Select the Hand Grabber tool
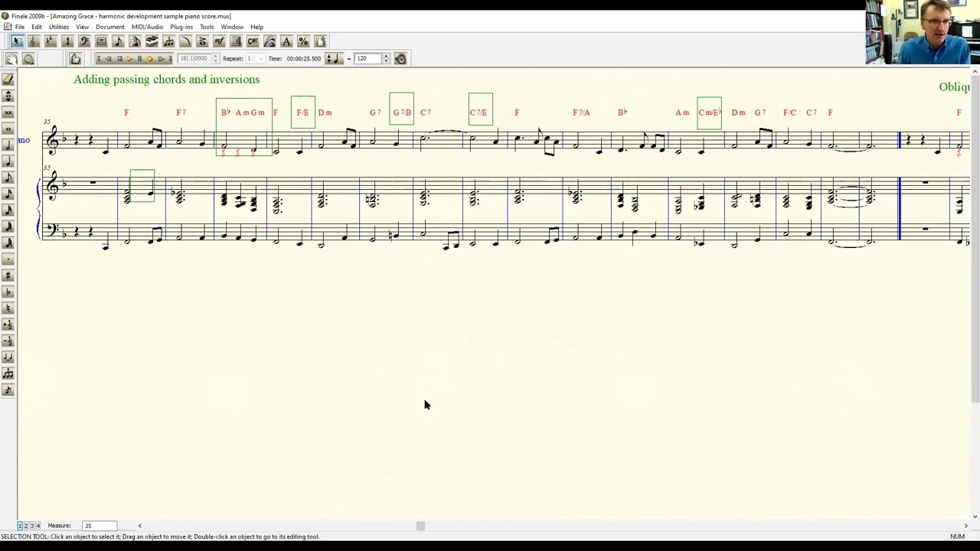The width and height of the screenshot is (980, 551). [12, 59]
